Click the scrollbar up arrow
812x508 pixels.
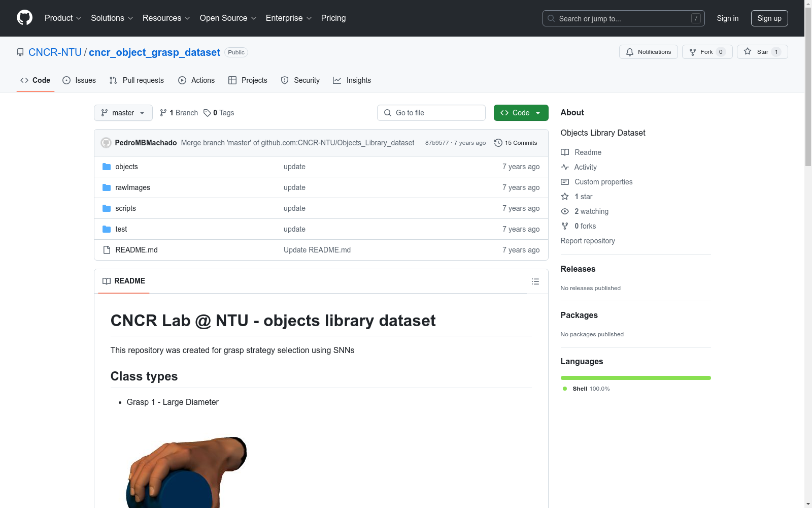point(808,4)
